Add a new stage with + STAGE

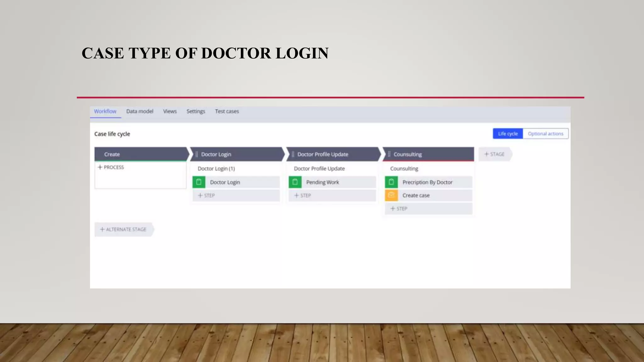tap(494, 154)
